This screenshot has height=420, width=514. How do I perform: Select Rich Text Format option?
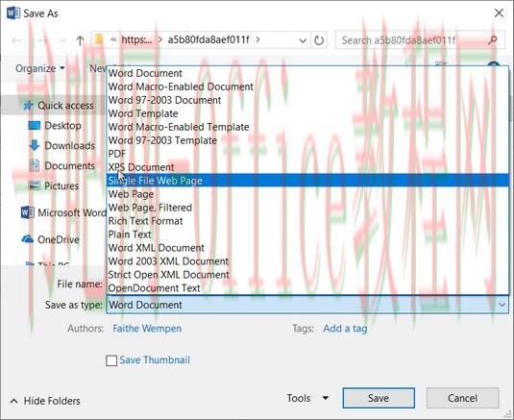tap(307, 221)
